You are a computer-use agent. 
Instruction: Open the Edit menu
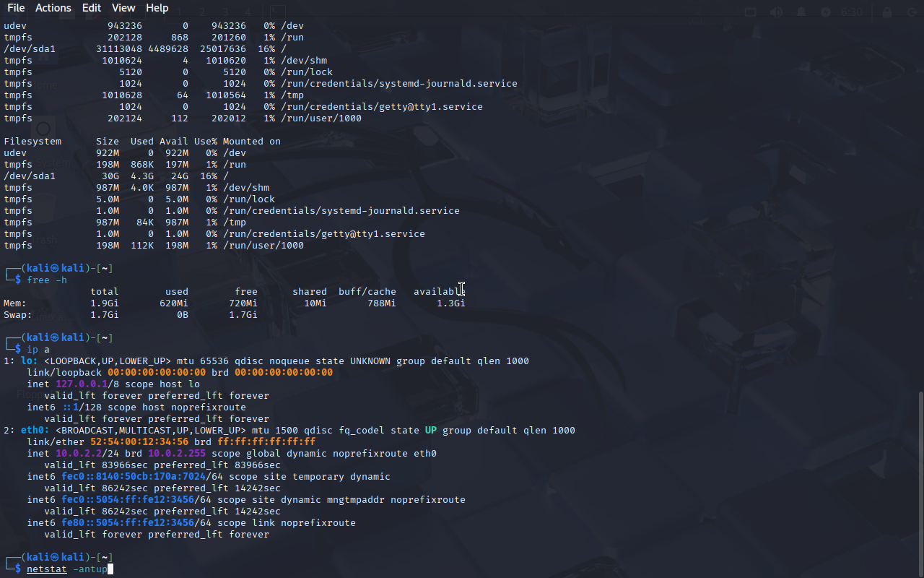tap(92, 8)
